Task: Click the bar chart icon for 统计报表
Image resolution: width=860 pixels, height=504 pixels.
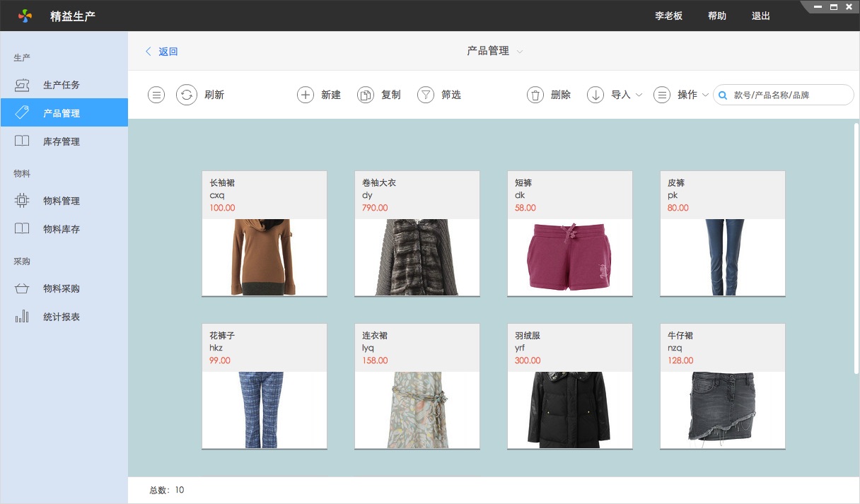Action: pyautogui.click(x=22, y=317)
